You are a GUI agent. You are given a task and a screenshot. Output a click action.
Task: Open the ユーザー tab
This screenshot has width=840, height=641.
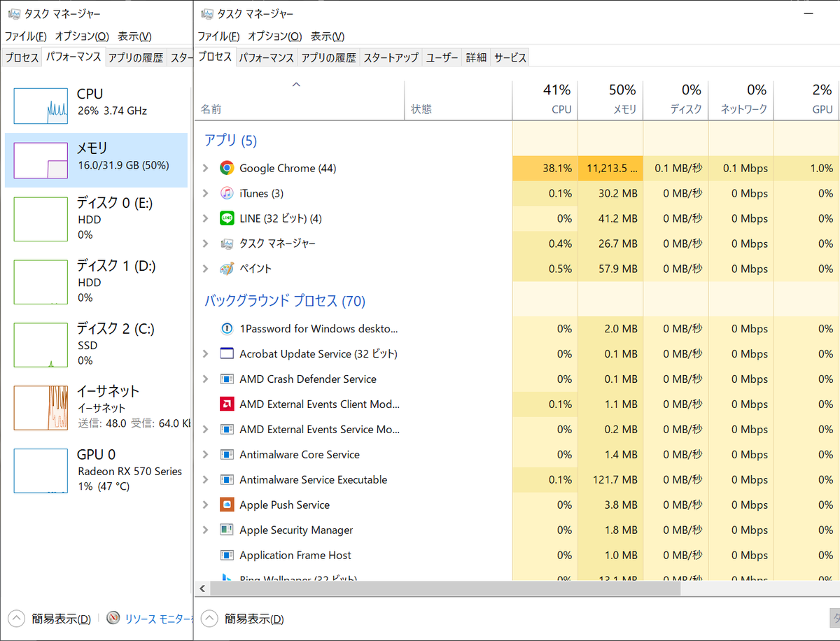coord(442,58)
